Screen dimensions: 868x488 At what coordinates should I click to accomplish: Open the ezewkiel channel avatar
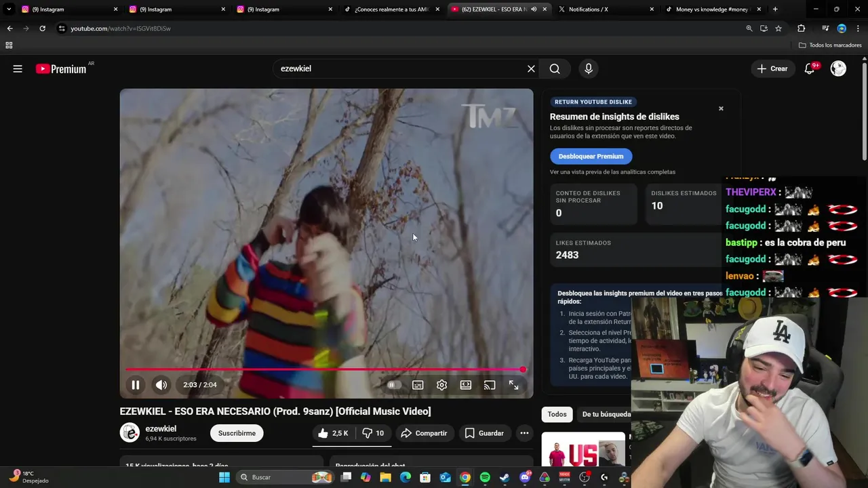[130, 432]
